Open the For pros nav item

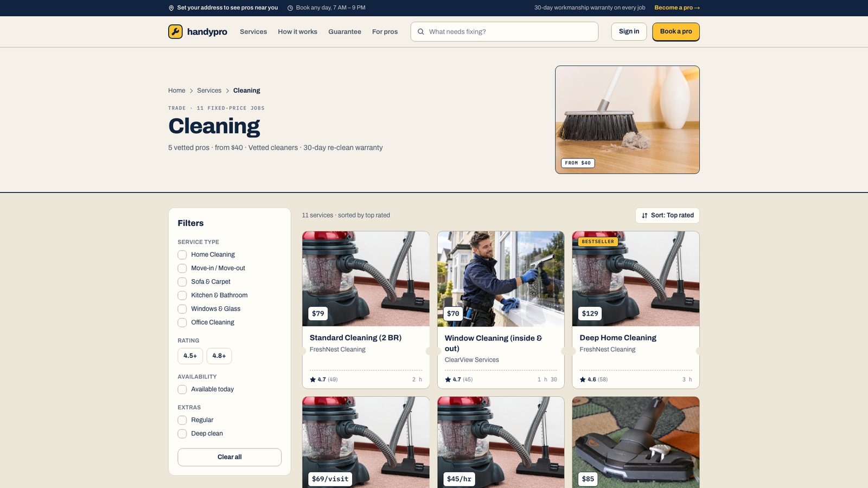coord(385,32)
